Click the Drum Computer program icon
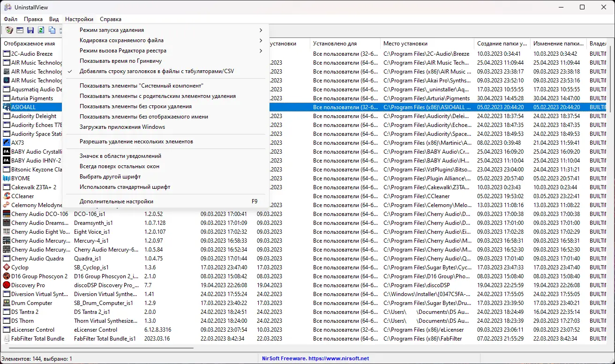Image resolution: width=615 pixels, height=364 pixels. 7,303
